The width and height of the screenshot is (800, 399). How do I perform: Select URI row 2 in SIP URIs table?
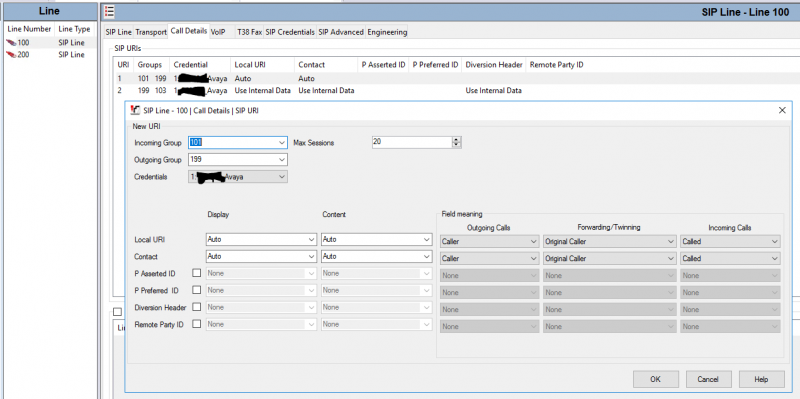click(456, 90)
